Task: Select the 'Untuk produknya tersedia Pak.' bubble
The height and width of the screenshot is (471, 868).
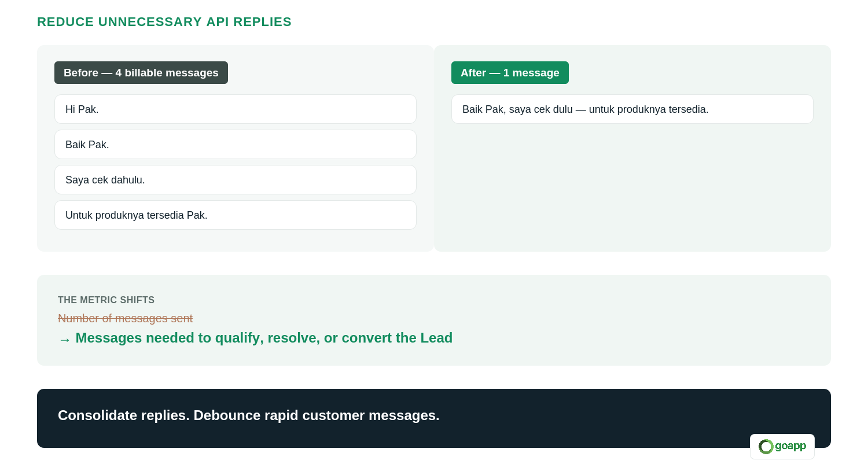Action: [x=236, y=215]
